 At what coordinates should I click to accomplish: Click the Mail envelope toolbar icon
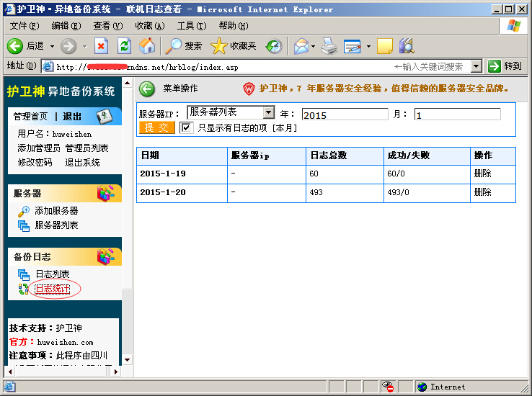click(301, 46)
